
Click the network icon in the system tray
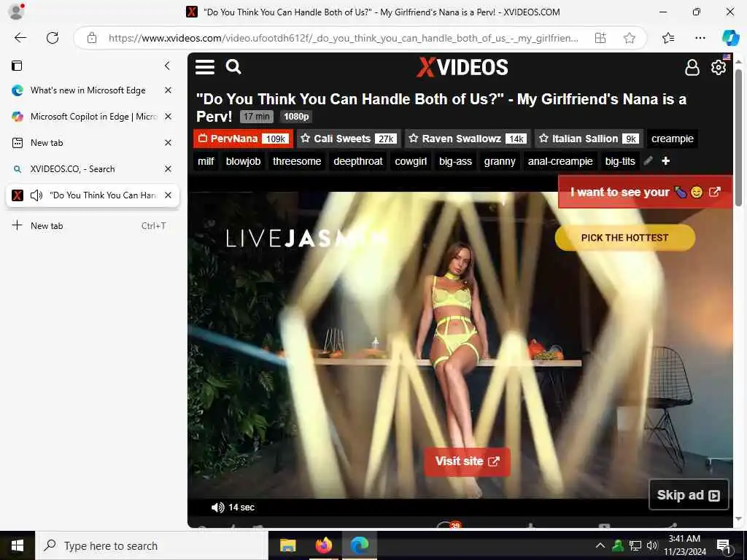635,545
